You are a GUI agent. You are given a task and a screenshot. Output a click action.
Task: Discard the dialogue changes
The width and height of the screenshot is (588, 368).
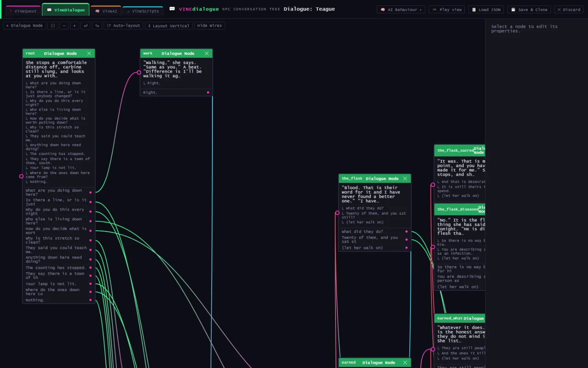pyautogui.click(x=569, y=9)
